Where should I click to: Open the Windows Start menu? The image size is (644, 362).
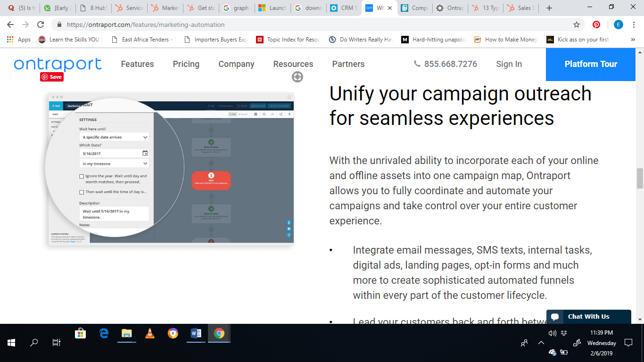point(11,343)
